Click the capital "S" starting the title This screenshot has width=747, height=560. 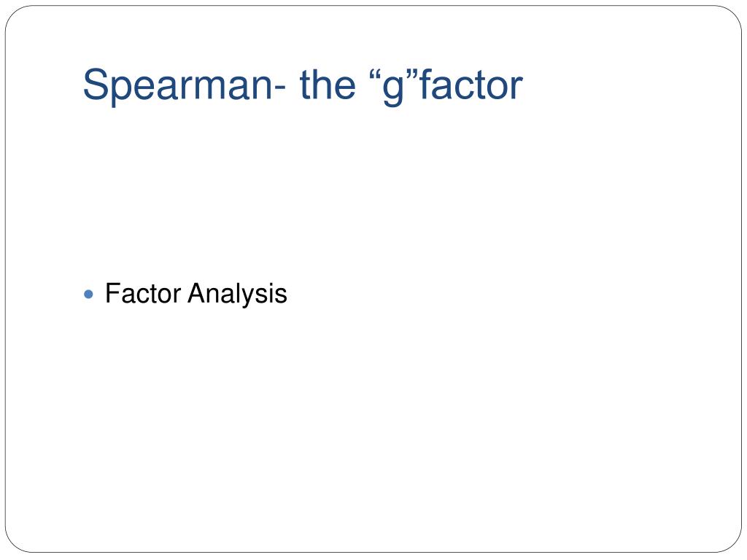tap(97, 85)
